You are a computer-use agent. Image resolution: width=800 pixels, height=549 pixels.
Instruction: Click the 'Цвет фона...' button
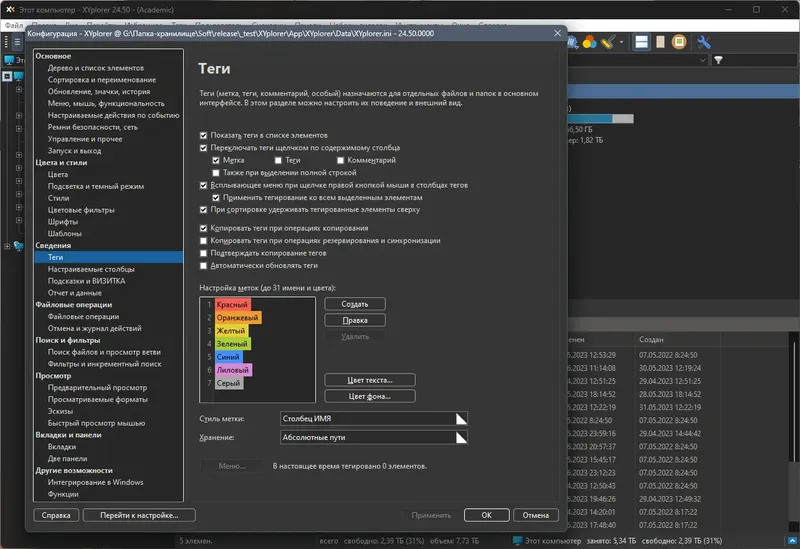tap(370, 396)
